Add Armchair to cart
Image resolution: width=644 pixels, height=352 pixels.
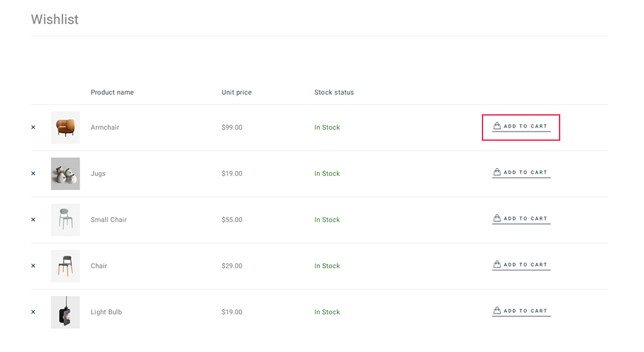pos(521,127)
